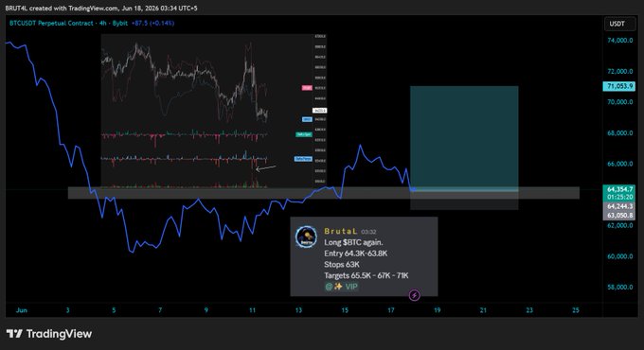
Task: Click the 68,000.0 price axis value
Action: point(620,133)
